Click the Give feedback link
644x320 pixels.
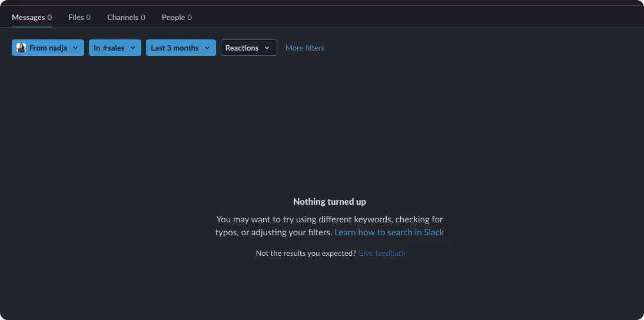click(x=381, y=253)
